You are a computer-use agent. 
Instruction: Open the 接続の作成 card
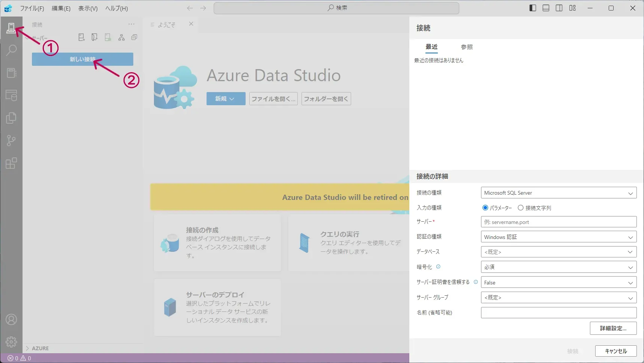tap(217, 243)
